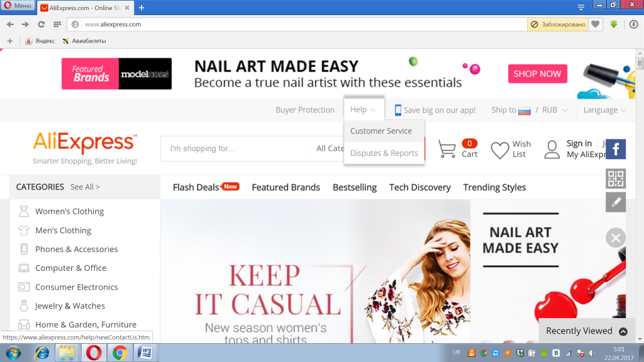
Task: Add page to bookmarks heart icon
Action: coord(595,25)
